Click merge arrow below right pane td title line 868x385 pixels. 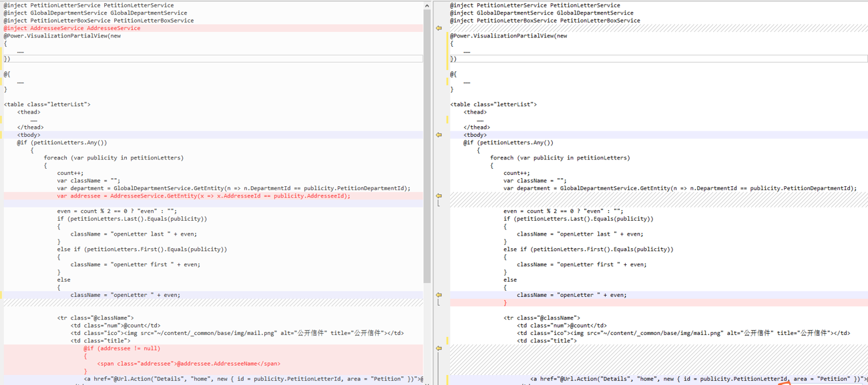(x=439, y=348)
